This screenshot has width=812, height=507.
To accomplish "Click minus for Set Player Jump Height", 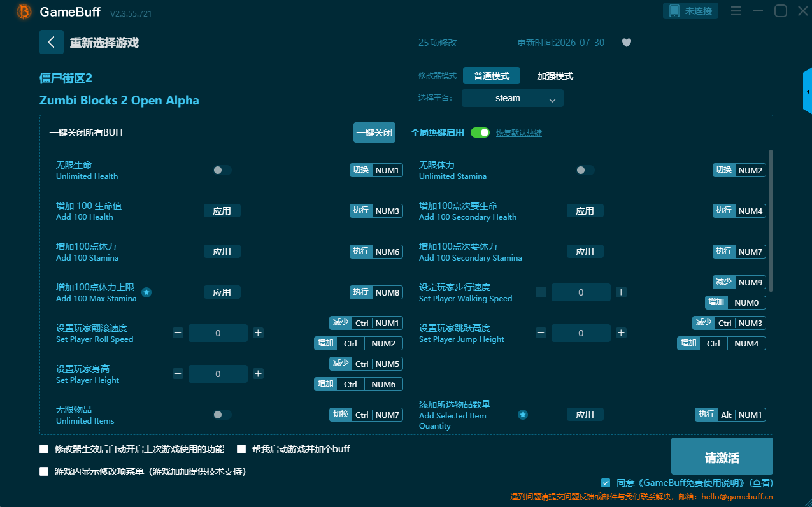I will pyautogui.click(x=541, y=333).
